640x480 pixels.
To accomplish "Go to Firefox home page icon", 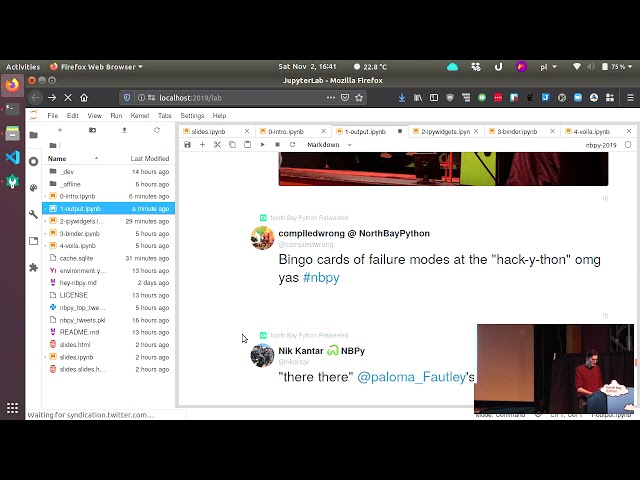I will click(x=84, y=98).
